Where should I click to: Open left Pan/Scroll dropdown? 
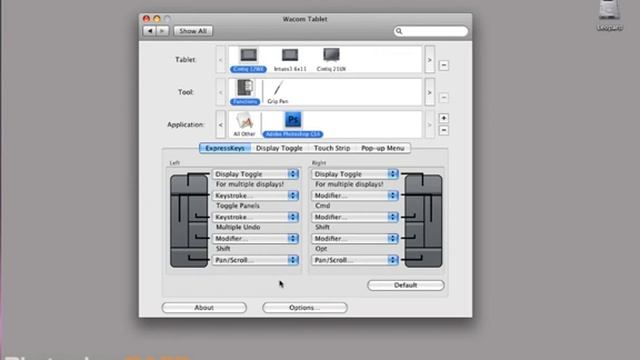tap(256, 260)
